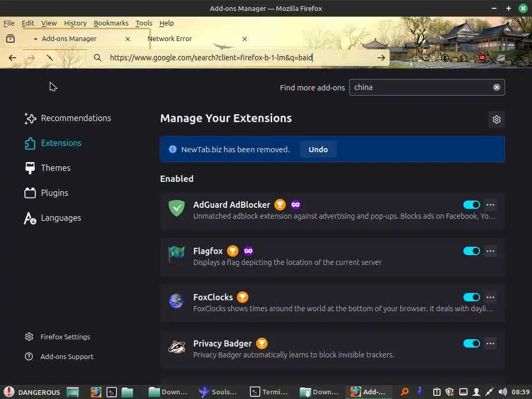The height and width of the screenshot is (399, 532).
Task: Select Extensions in the sidebar
Action: tap(54, 143)
